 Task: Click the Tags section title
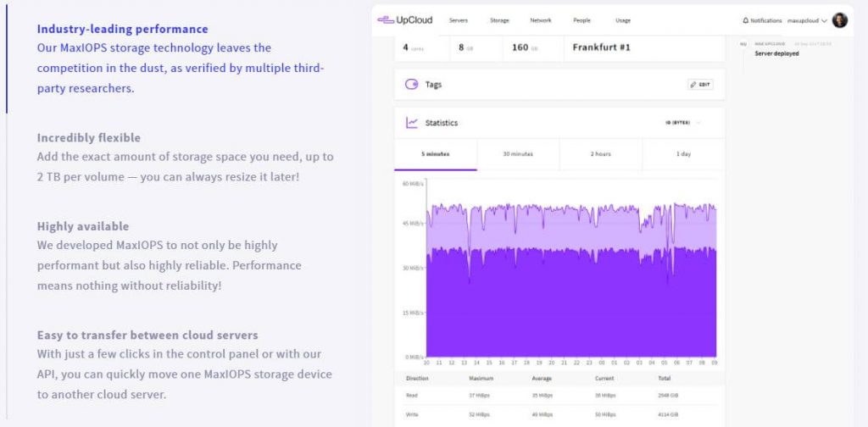(433, 85)
